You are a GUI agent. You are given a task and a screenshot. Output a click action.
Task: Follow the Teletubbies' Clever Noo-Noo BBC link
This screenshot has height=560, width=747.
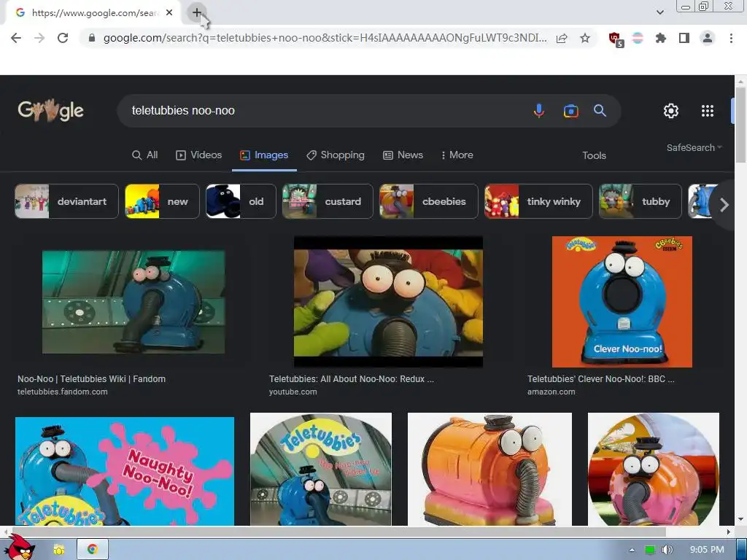(x=601, y=379)
